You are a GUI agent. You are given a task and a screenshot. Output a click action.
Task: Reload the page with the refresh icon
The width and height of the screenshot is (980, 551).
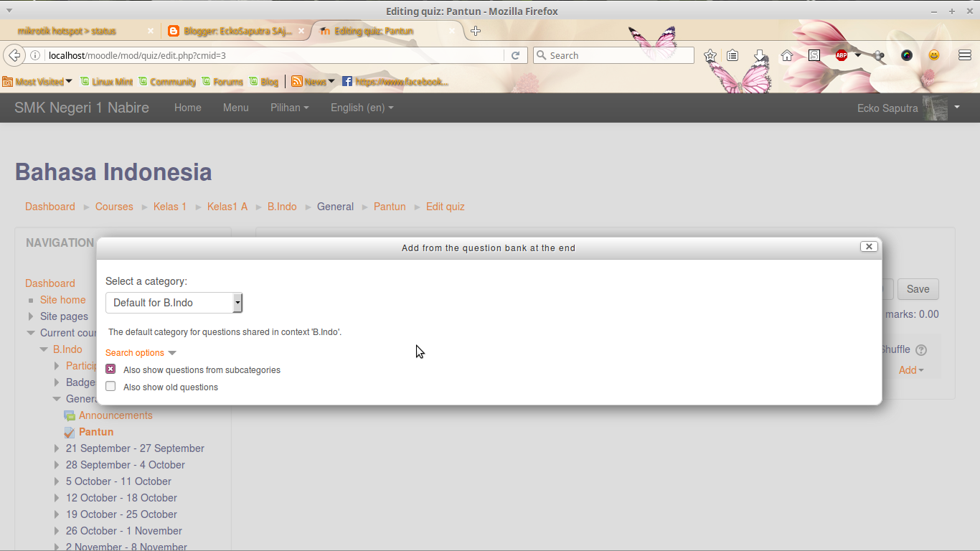coord(515,55)
